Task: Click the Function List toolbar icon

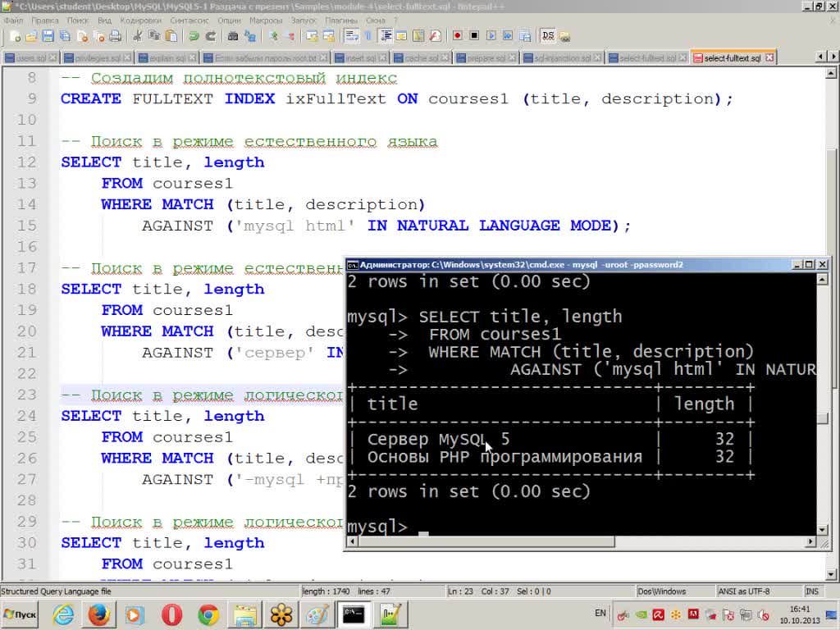Action: click(x=435, y=36)
